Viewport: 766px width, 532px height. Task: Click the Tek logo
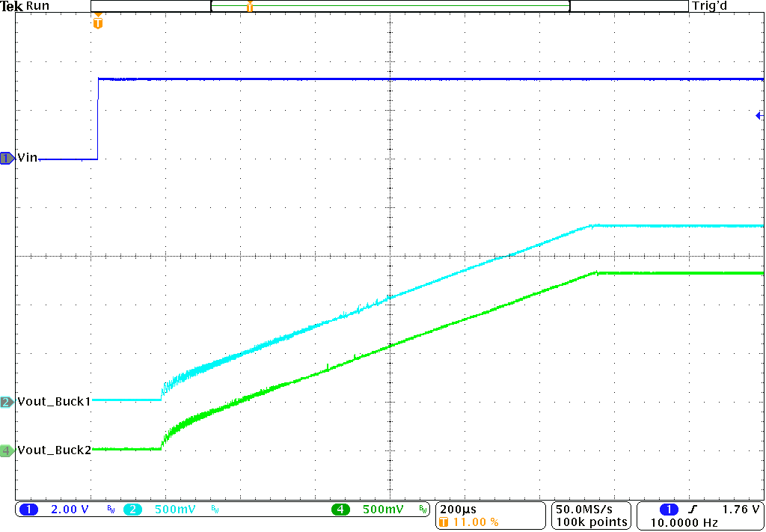(x=10, y=5)
